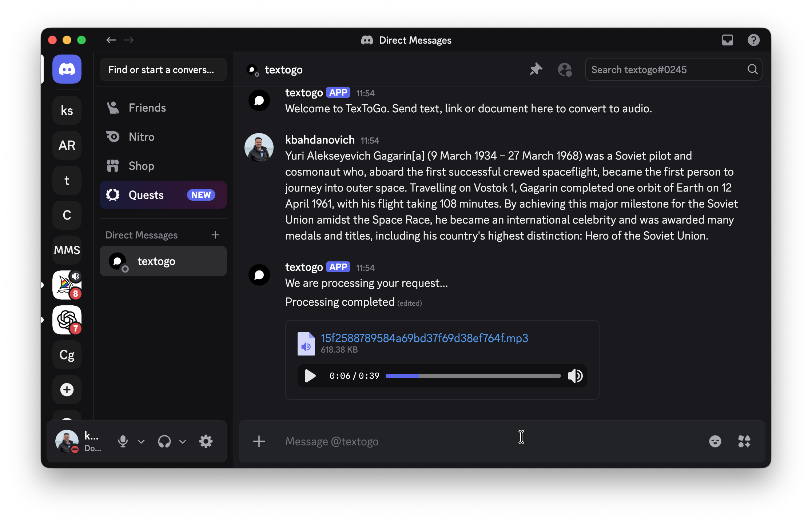Open attachment plus button in message bar
Screen dimensions: 812x522
click(x=259, y=441)
